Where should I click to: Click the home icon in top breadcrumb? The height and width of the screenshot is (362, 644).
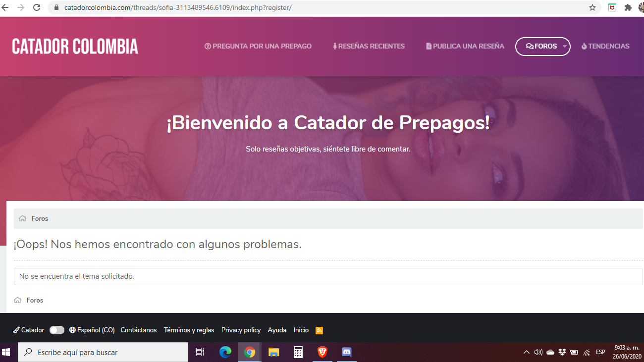click(x=22, y=218)
